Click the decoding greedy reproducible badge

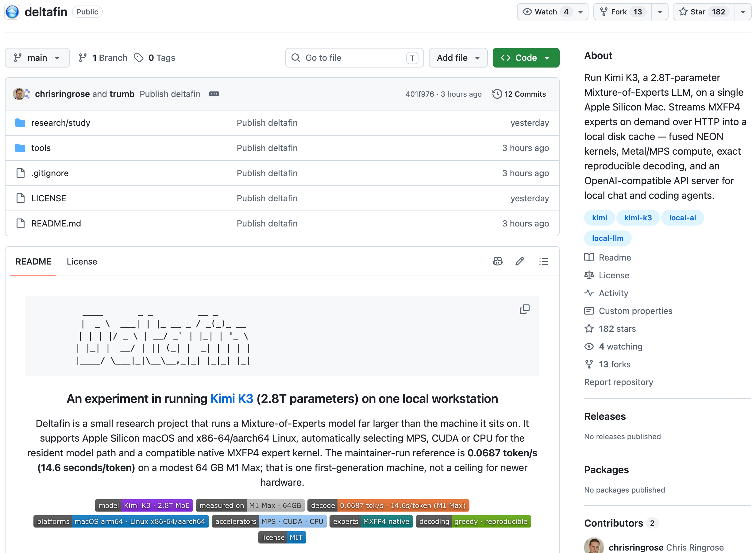tap(473, 521)
